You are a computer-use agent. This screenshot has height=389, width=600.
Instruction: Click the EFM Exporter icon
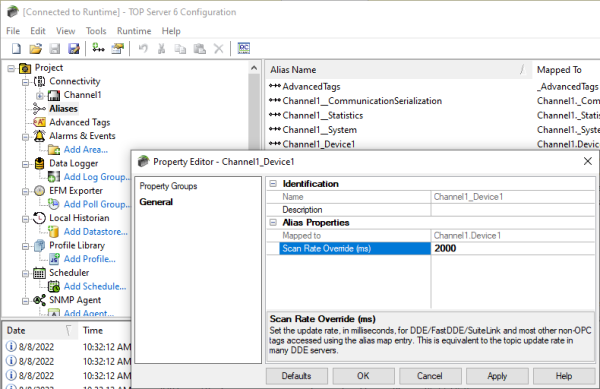pyautogui.click(x=39, y=190)
